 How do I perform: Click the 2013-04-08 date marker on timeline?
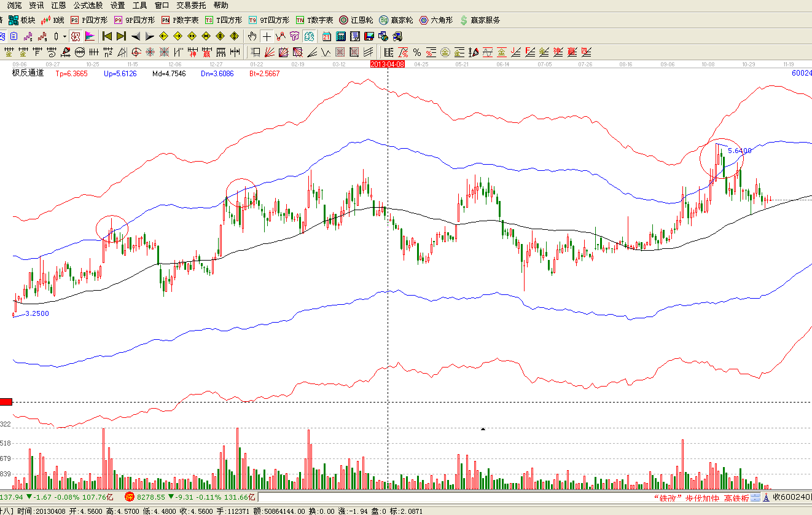[x=387, y=64]
